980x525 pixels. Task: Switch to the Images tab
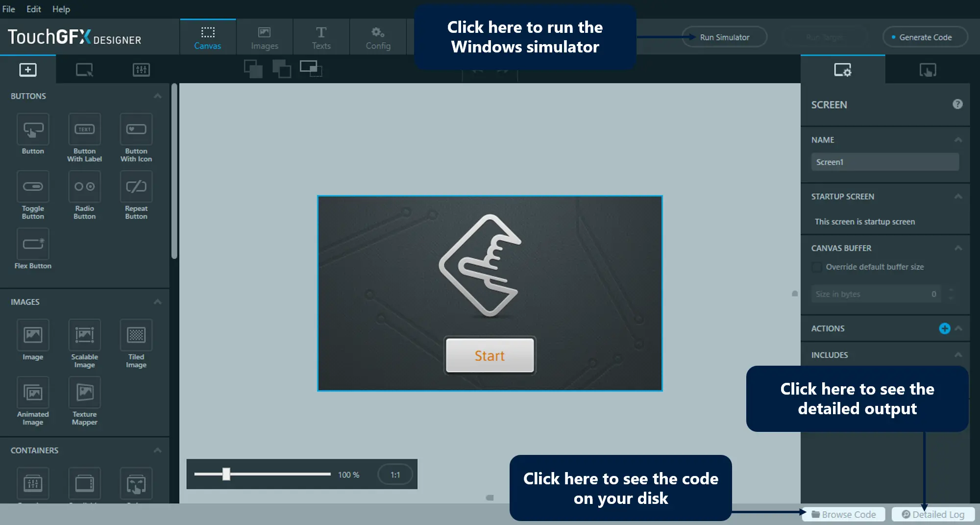point(265,37)
